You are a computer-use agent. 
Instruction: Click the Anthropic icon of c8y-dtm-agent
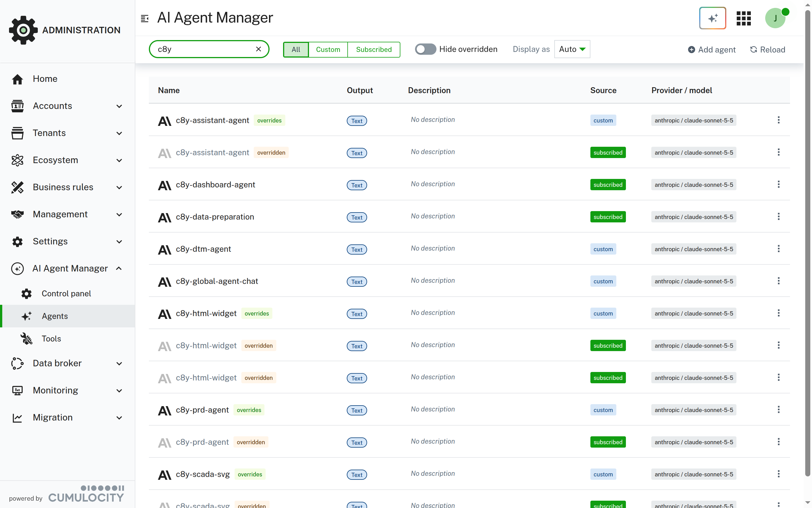[x=164, y=250]
